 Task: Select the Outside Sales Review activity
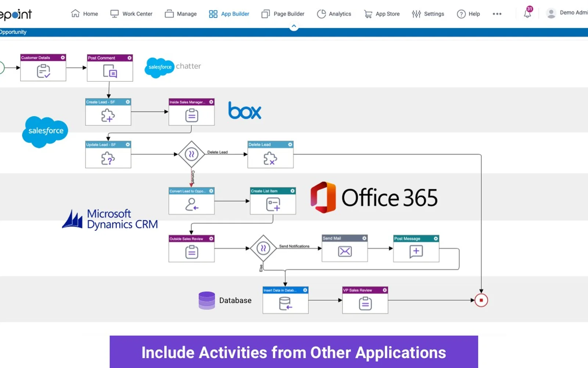click(191, 249)
